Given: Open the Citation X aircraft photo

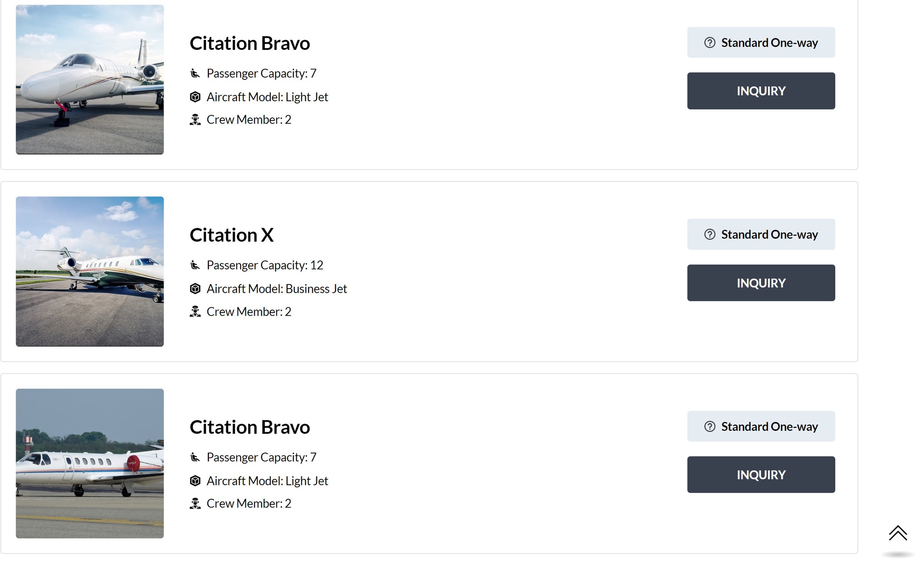Looking at the screenshot, I should click(x=90, y=272).
